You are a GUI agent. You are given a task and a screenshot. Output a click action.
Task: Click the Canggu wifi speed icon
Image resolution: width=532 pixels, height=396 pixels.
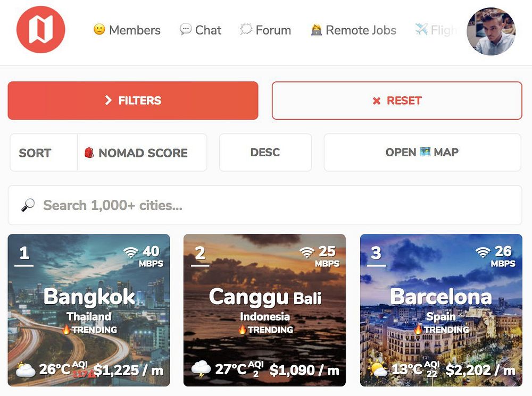point(307,252)
